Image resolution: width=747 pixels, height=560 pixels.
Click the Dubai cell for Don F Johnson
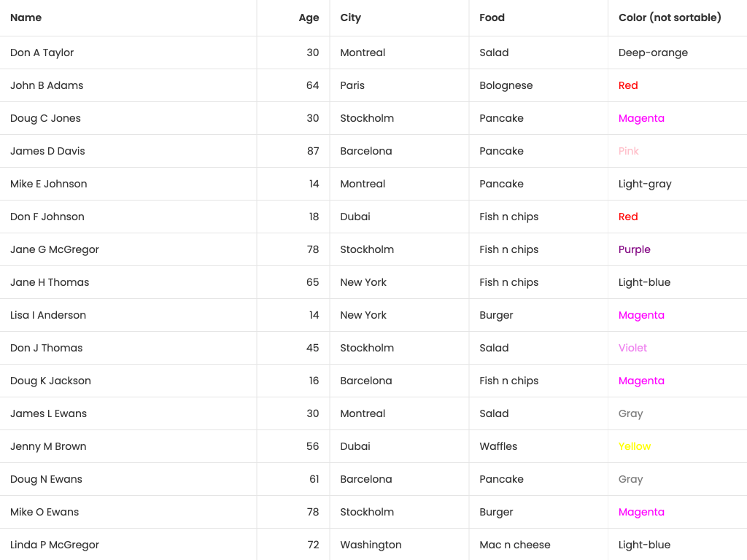click(355, 217)
